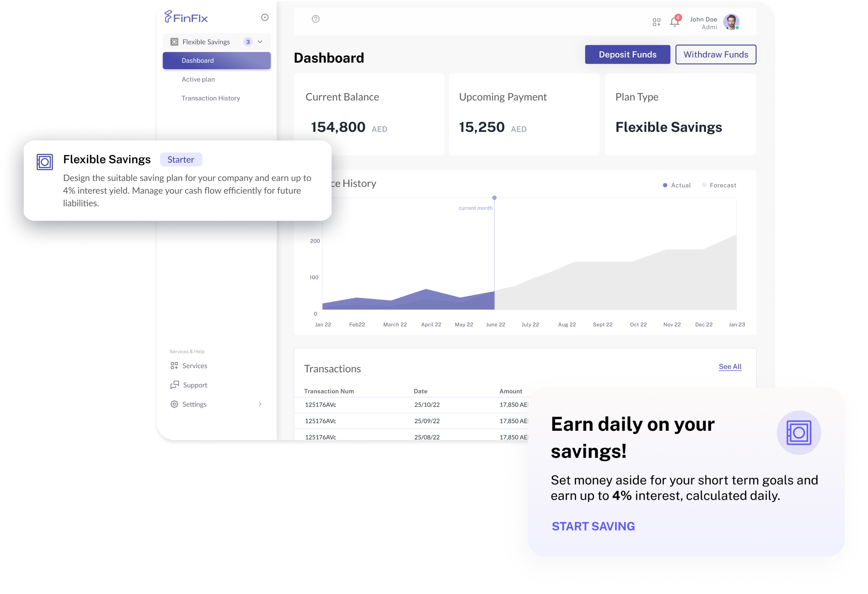Expand the Flexible Savings dropdown menu

coord(260,42)
